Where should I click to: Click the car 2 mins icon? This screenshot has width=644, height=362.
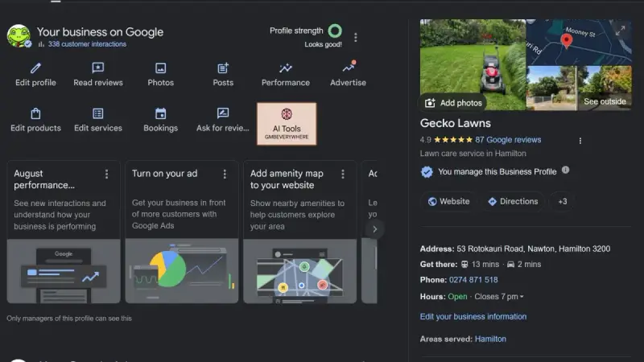click(510, 265)
